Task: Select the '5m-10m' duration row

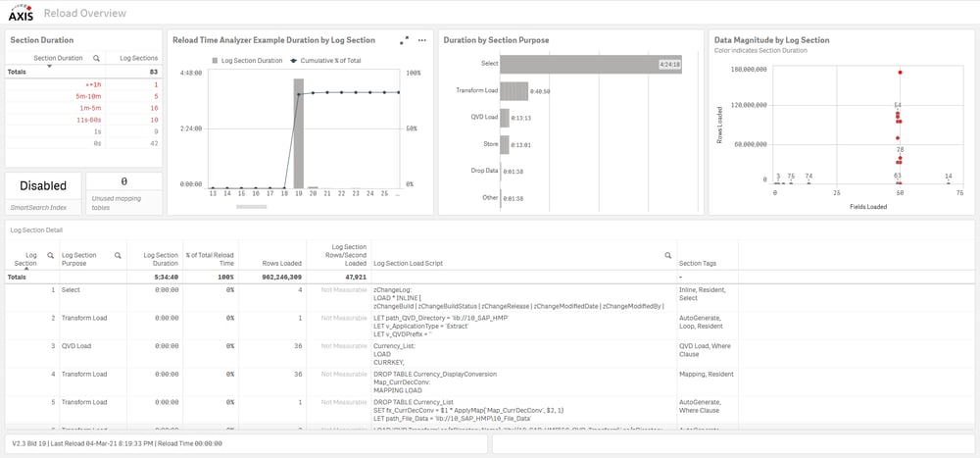Action: point(82,96)
